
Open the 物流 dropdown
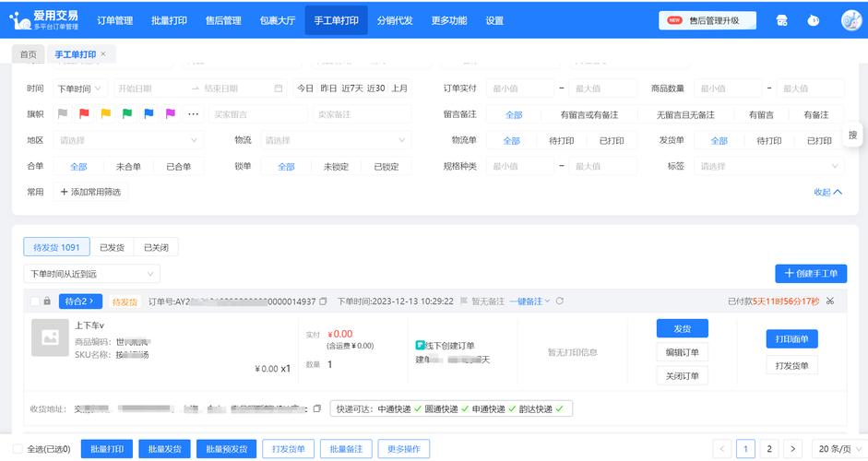336,140
